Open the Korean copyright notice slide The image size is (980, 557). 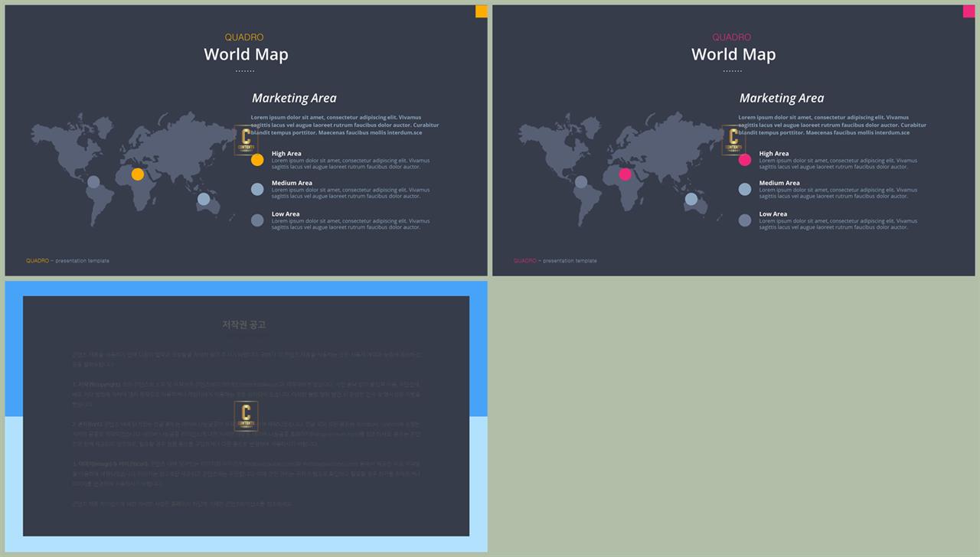click(x=246, y=416)
